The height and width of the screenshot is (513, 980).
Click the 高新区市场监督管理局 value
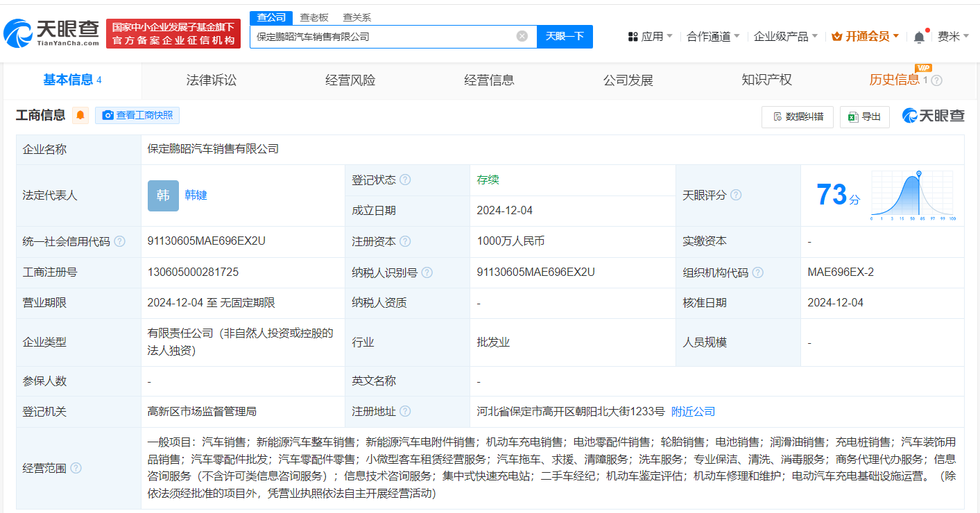tap(202, 412)
